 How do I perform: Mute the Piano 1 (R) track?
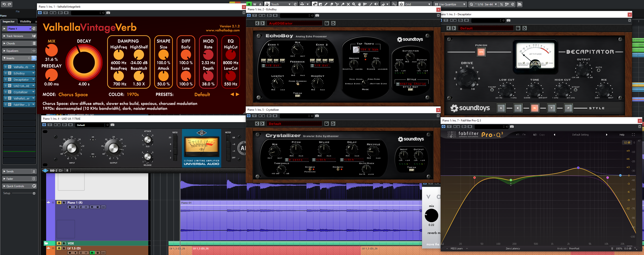(x=59, y=203)
